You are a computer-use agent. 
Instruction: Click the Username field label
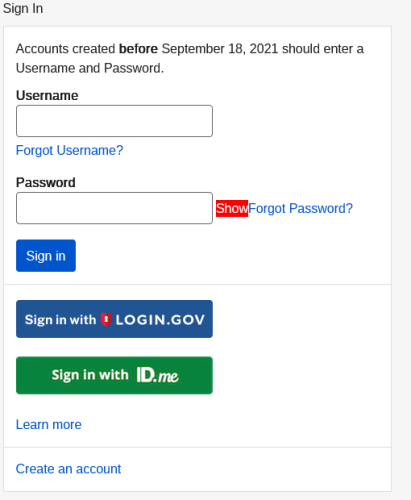pos(47,96)
